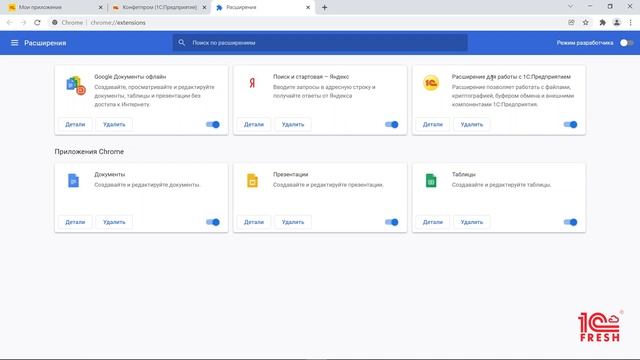
Task: Open Детали for Документы app
Action: coord(75,222)
